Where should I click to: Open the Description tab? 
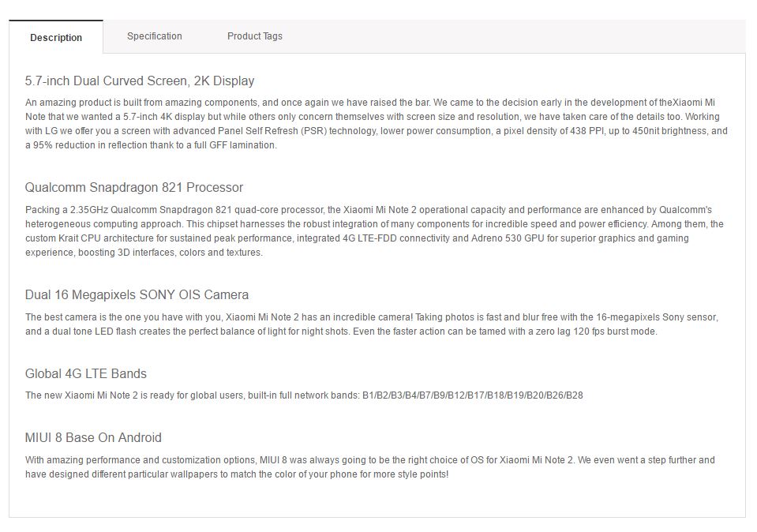[x=56, y=38]
